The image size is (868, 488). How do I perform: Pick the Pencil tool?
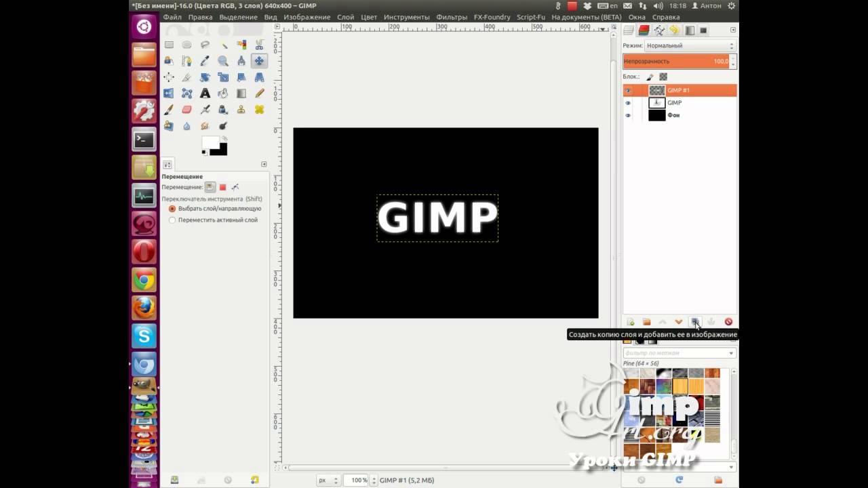point(259,94)
